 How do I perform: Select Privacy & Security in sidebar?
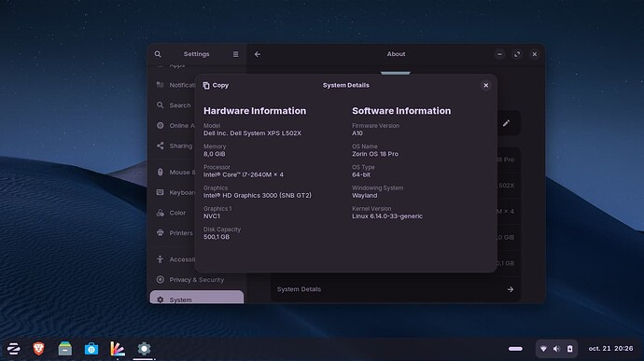196,280
